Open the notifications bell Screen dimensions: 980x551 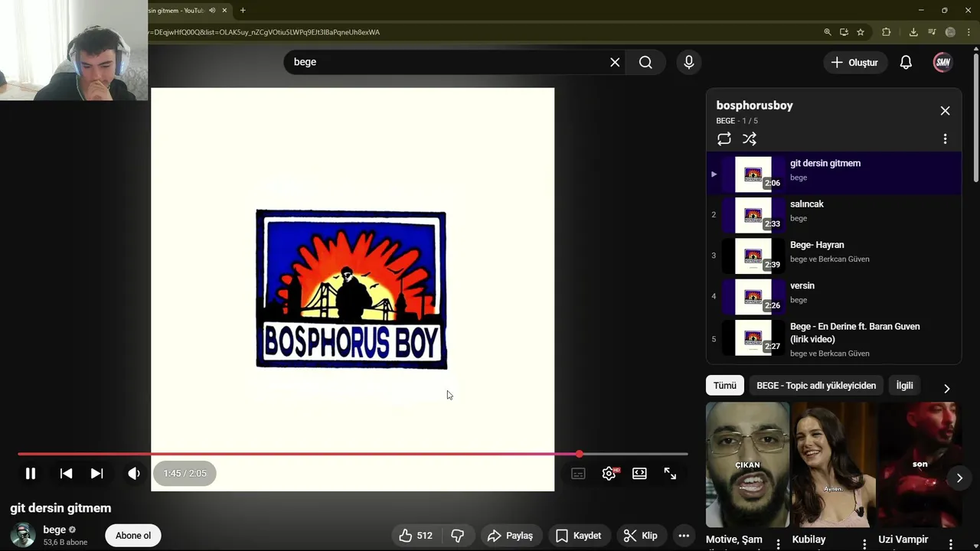pyautogui.click(x=906, y=63)
